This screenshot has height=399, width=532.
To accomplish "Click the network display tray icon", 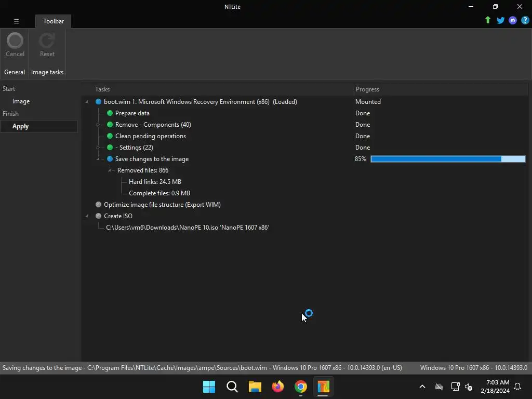I will [455, 387].
